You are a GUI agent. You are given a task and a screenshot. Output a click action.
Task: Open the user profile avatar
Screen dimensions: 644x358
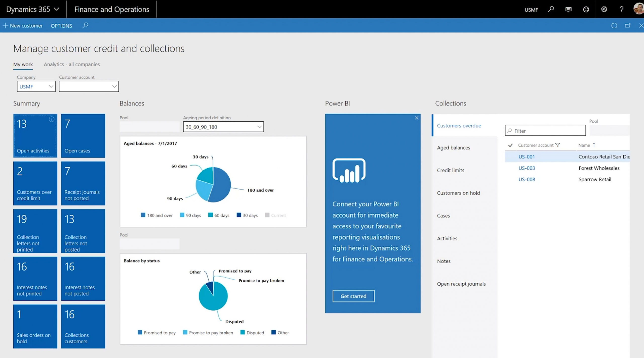tap(639, 9)
